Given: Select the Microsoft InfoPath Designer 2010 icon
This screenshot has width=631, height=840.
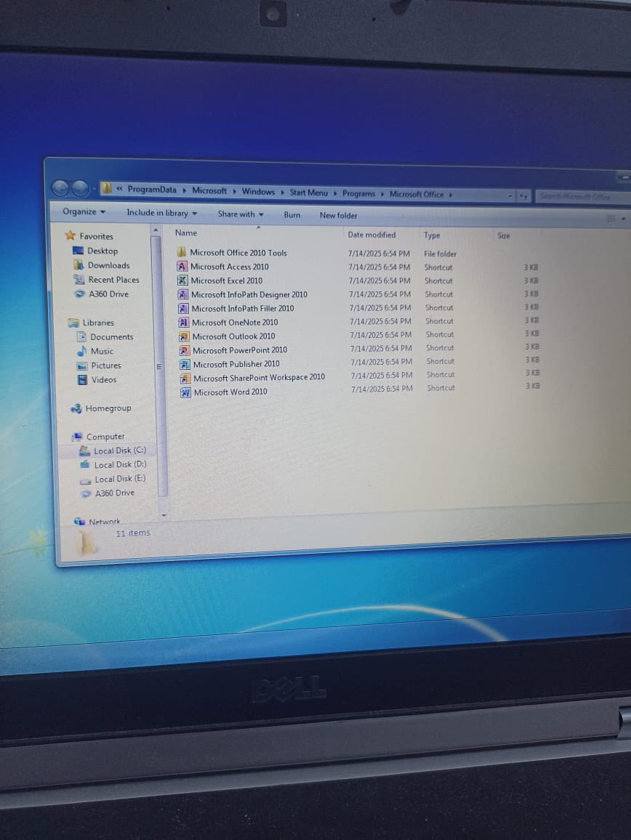Looking at the screenshot, I should (183, 294).
